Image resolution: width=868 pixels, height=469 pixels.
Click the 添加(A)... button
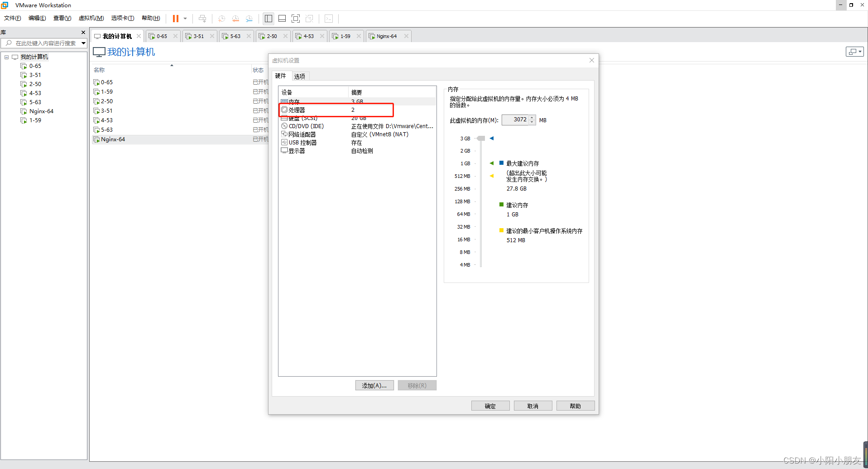374,385
